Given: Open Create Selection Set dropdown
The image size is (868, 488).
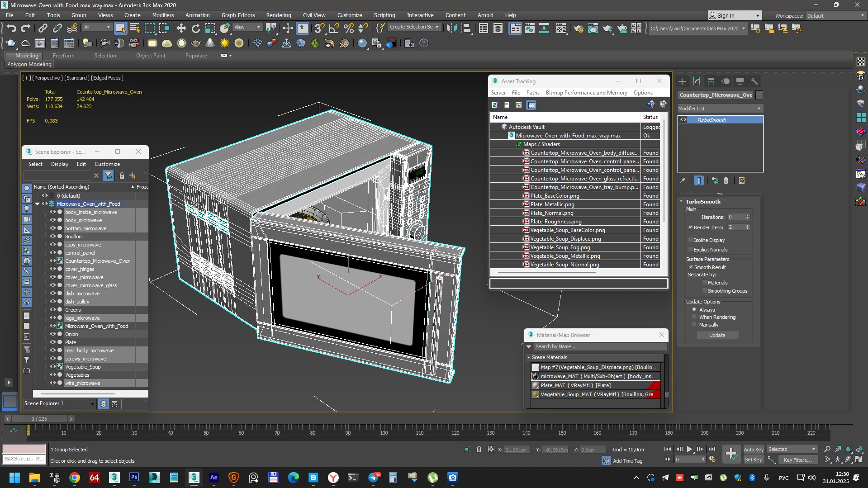Looking at the screenshot, I should (414, 27).
